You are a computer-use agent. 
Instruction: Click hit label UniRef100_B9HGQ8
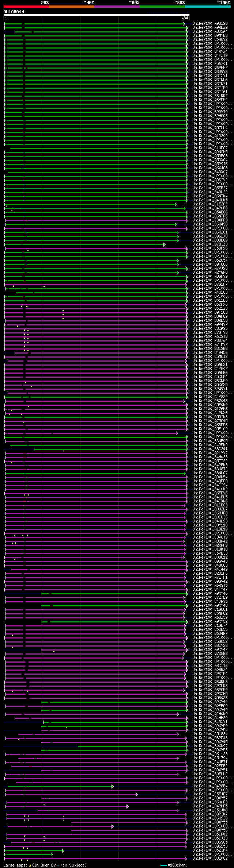(x=210, y=116)
